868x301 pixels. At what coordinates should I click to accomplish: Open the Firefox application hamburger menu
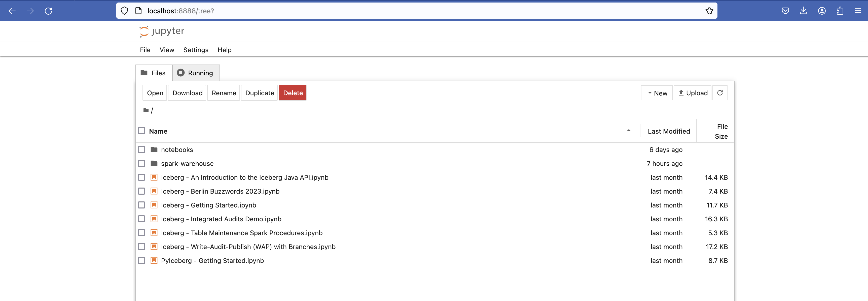tap(858, 11)
